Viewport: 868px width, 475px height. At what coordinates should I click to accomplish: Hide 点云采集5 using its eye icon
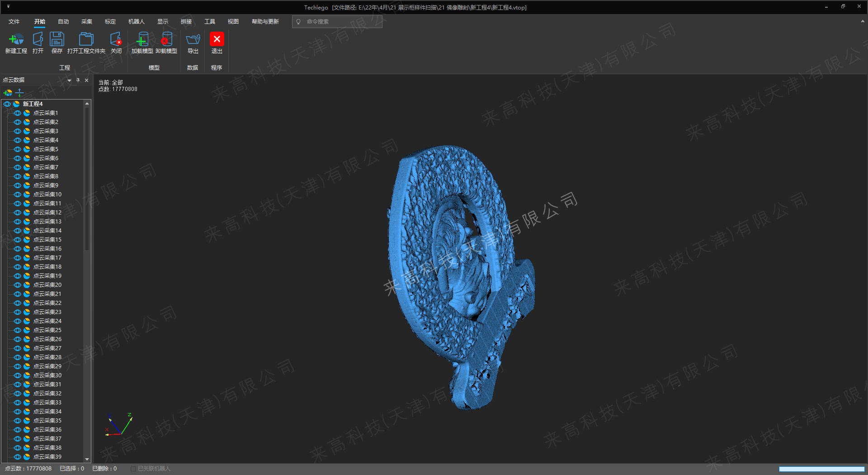[x=18, y=149]
